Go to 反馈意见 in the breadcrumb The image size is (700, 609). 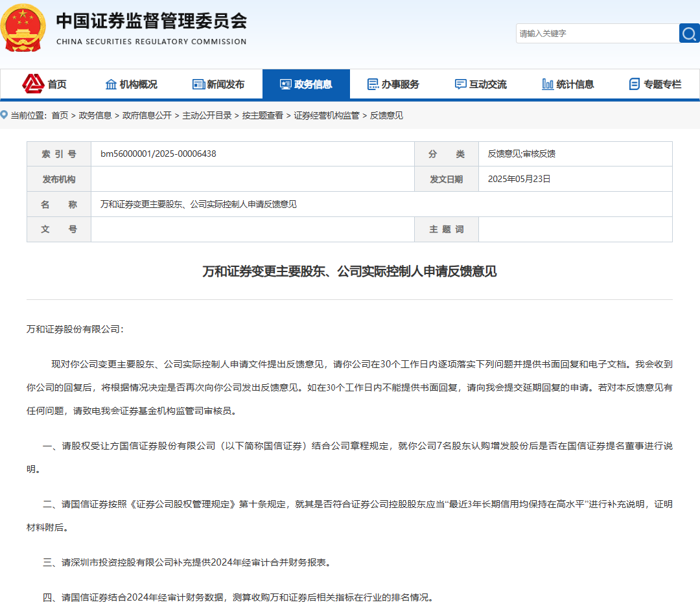tap(386, 115)
